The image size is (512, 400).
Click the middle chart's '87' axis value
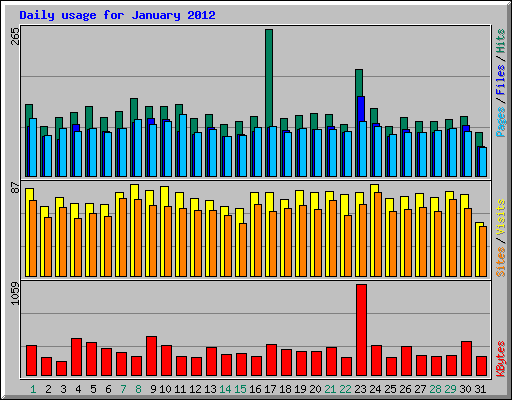click(15, 188)
